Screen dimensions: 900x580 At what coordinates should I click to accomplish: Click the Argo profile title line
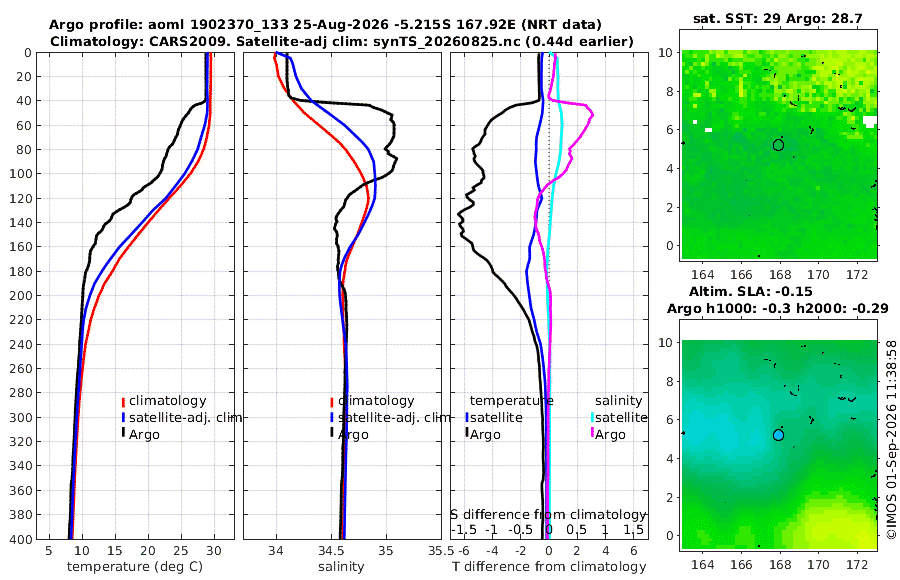tap(325, 25)
